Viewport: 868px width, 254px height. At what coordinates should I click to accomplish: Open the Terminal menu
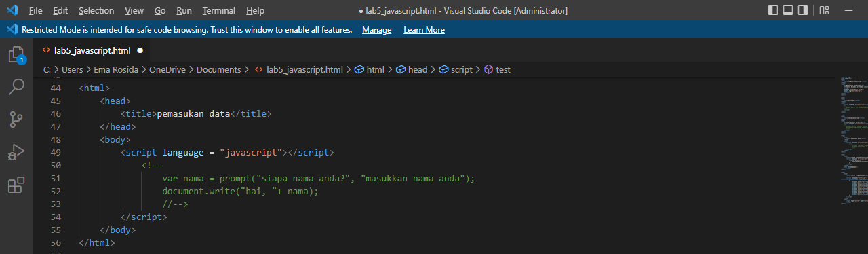tap(219, 11)
